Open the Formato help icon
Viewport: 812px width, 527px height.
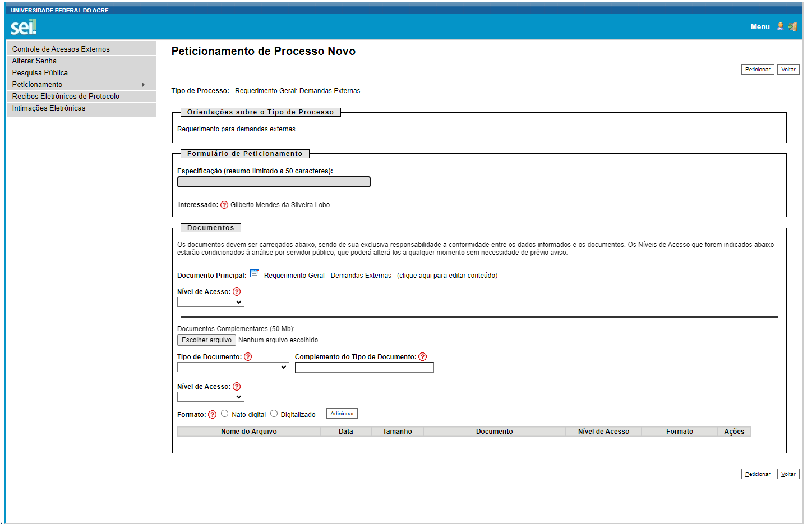click(212, 414)
